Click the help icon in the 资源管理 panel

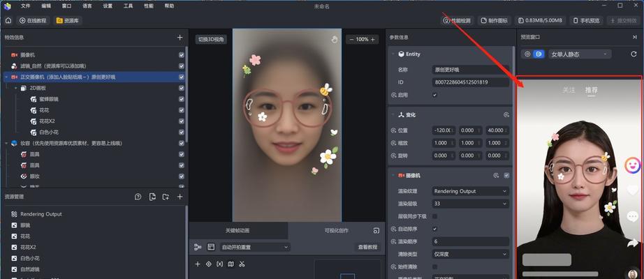pyautogui.click(x=138, y=197)
